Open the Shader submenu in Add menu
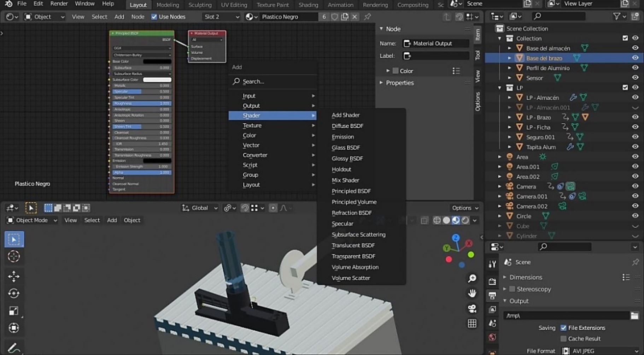Screen dimensions: 644x355 tap(273, 116)
